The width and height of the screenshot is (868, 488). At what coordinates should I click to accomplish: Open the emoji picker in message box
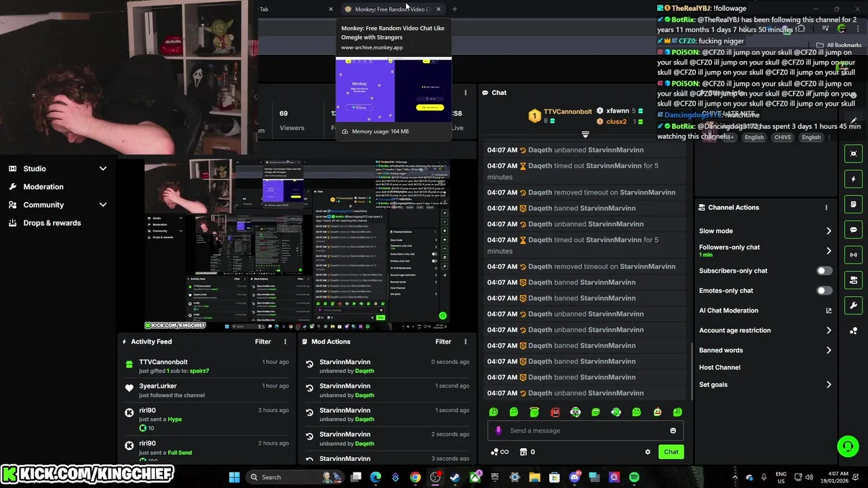click(673, 430)
